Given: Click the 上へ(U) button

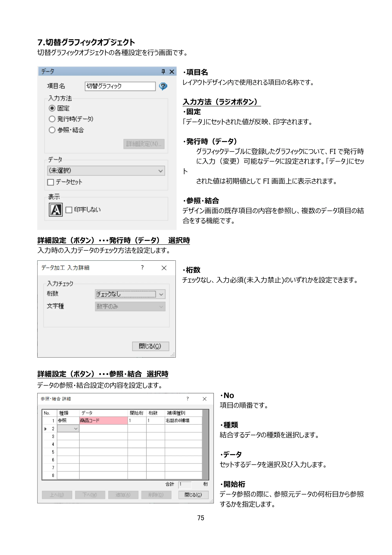Looking at the screenshot, I should tap(57, 495).
